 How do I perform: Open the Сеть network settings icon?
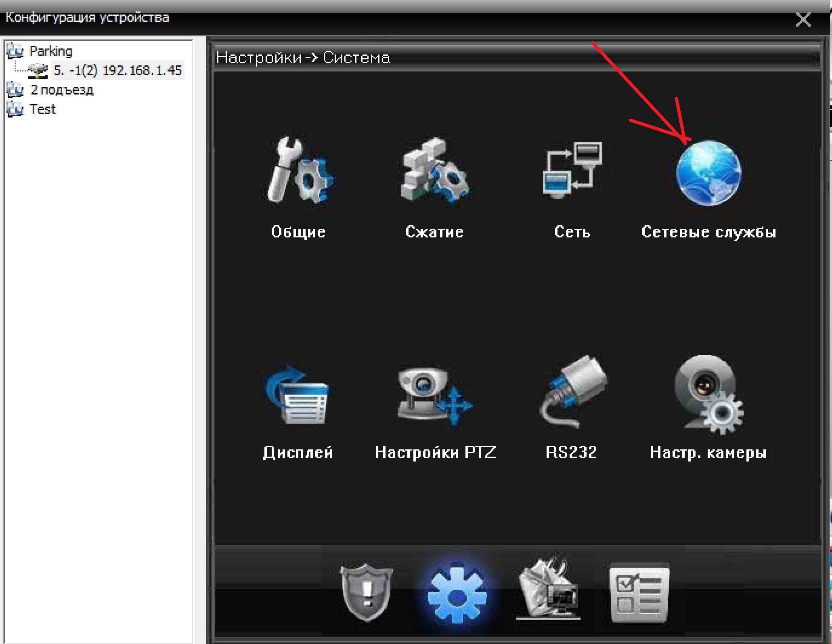tap(572, 170)
